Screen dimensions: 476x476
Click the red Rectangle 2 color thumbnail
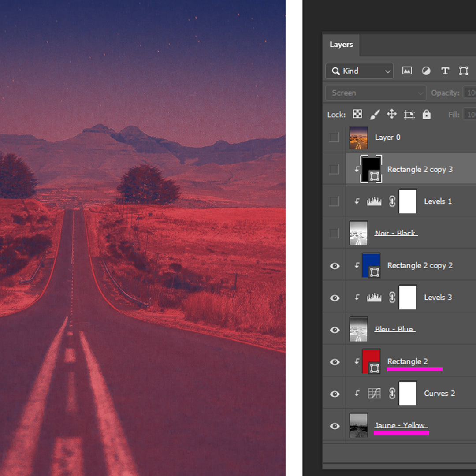(x=371, y=361)
